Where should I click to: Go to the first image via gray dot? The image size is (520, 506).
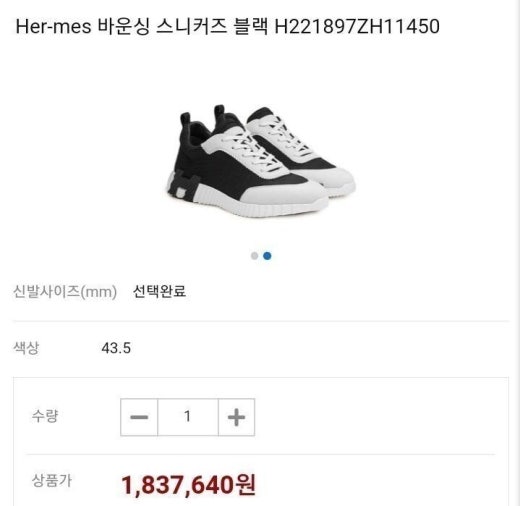click(x=254, y=256)
